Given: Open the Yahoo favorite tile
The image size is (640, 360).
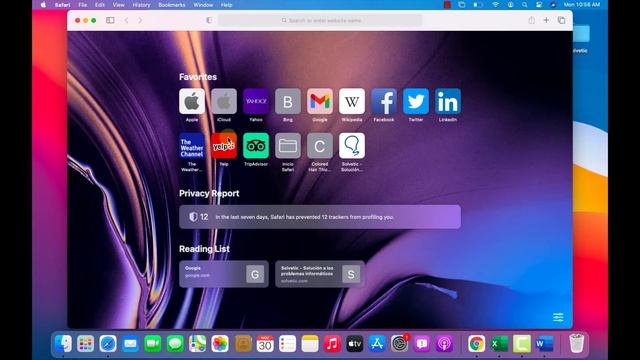Looking at the screenshot, I should pyautogui.click(x=256, y=101).
